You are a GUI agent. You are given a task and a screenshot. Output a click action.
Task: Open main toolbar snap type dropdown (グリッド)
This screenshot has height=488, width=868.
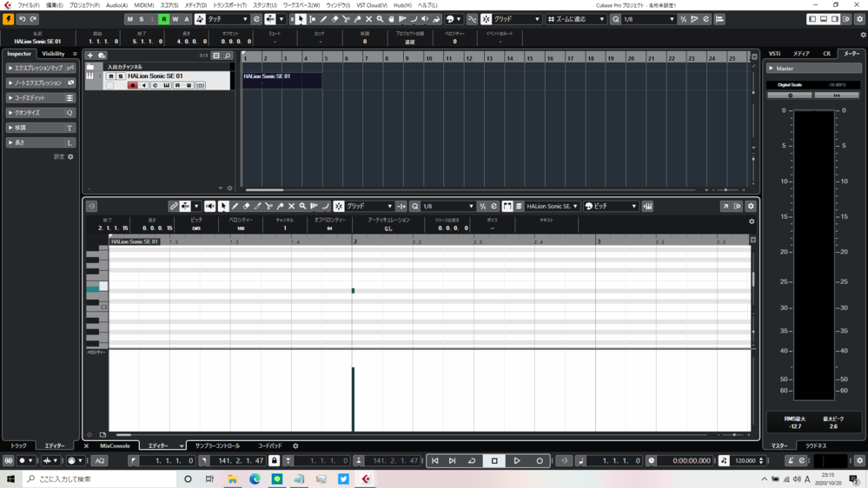pos(516,19)
